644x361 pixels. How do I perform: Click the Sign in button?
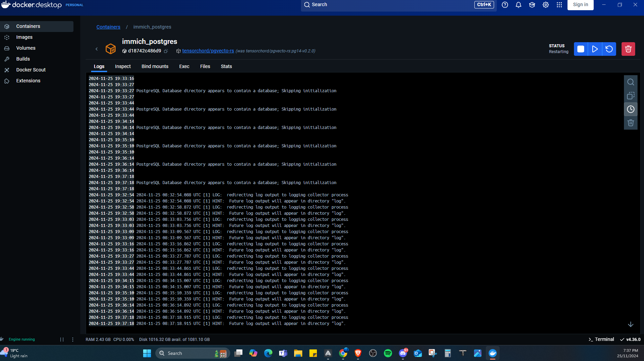(580, 5)
